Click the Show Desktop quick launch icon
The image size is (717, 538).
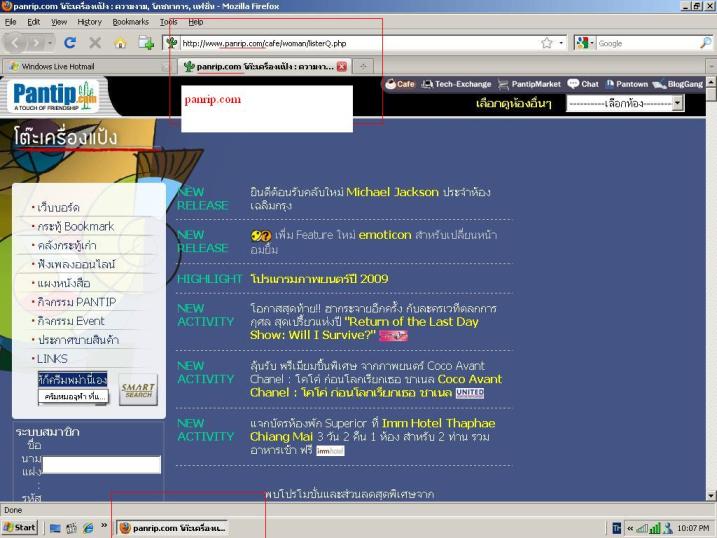[55, 528]
